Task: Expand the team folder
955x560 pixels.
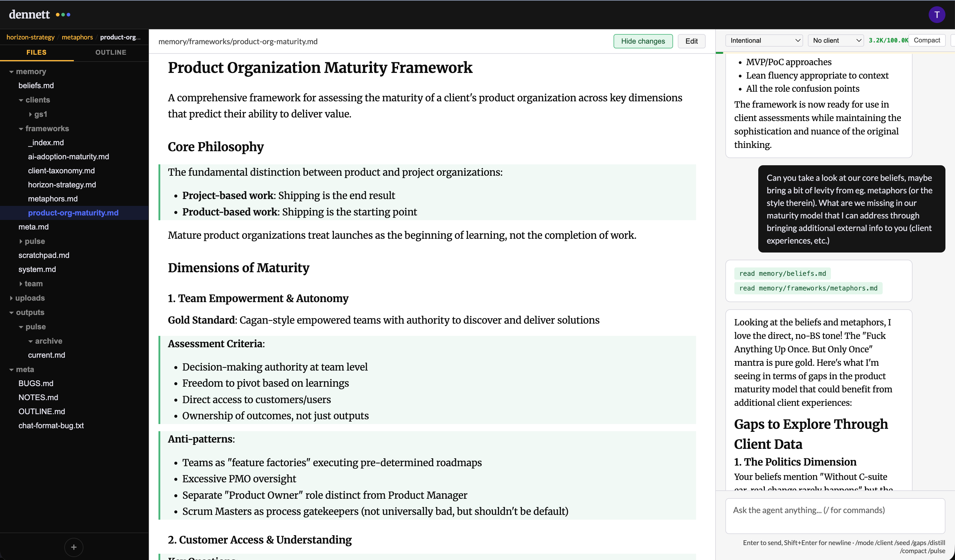Action: (21, 284)
